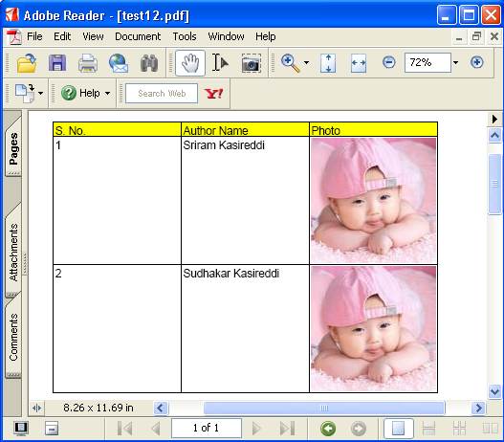Open a PDF with the folder icon

pyautogui.click(x=27, y=63)
